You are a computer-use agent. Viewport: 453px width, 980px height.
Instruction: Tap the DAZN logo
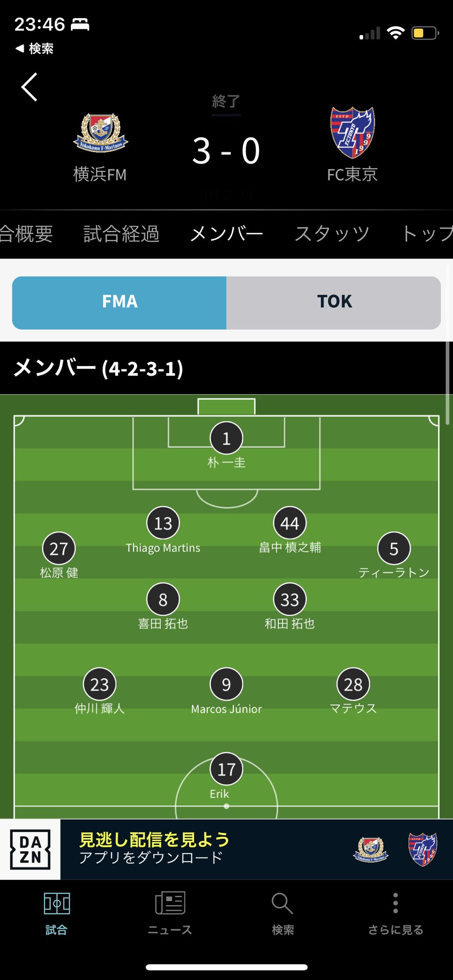click(x=30, y=849)
